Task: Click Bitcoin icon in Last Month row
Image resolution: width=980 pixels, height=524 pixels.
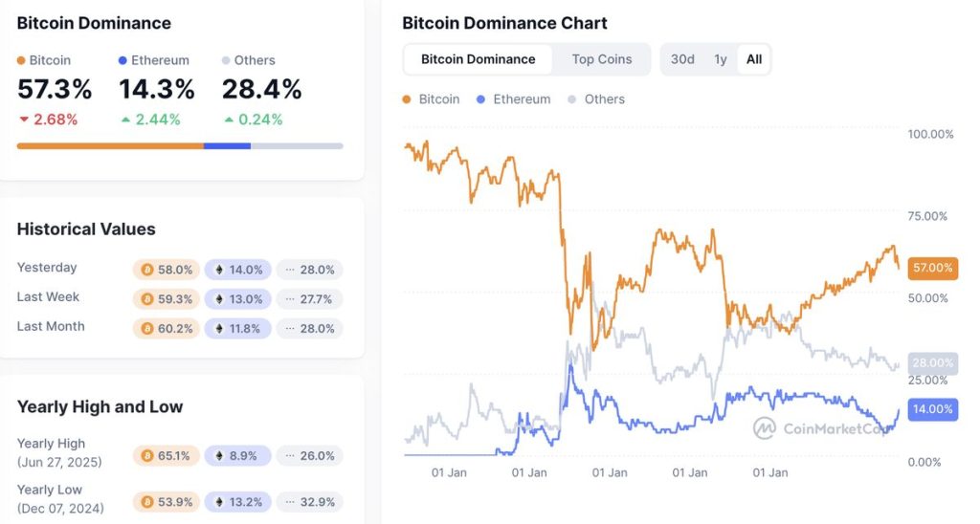Action: point(147,329)
